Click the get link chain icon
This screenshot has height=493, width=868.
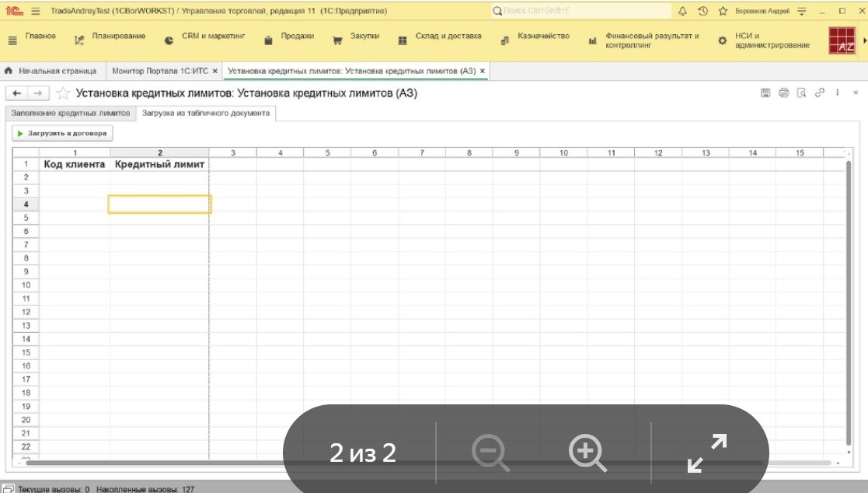click(x=819, y=93)
